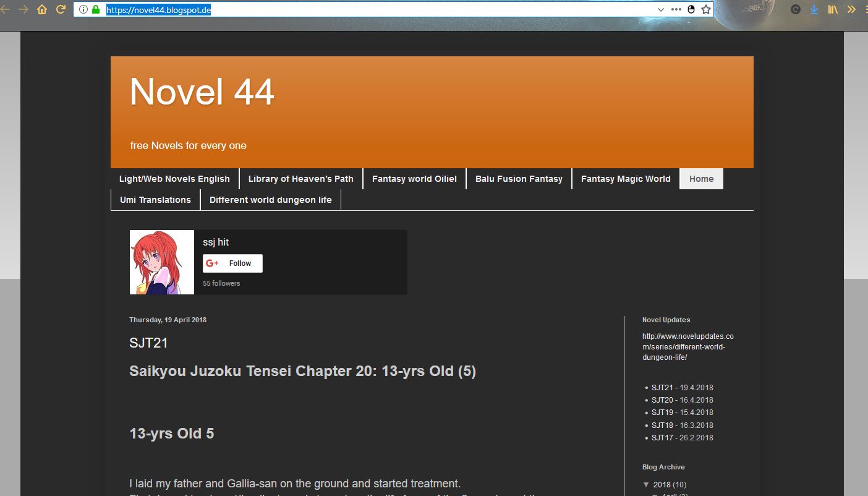Expand the toolbar overflow chevron
The width and height of the screenshot is (868, 496).
point(852,9)
